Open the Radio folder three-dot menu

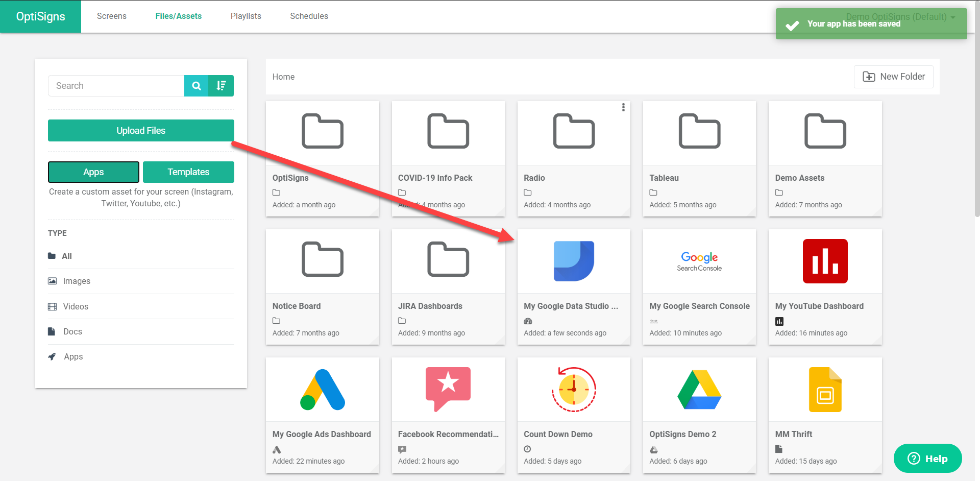click(623, 107)
